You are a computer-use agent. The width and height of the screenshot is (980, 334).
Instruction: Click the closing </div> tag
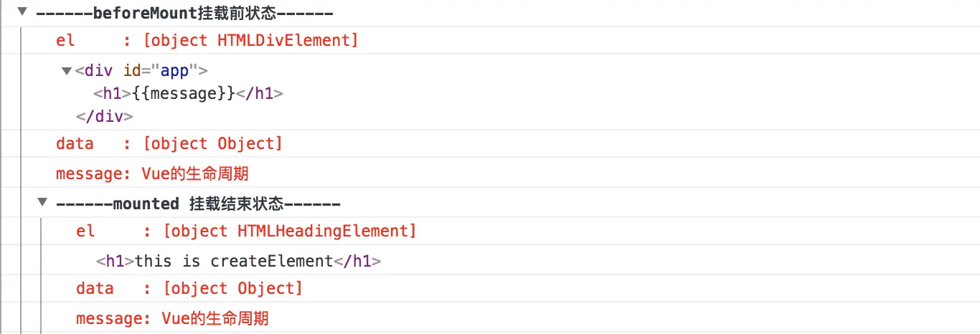(104, 116)
